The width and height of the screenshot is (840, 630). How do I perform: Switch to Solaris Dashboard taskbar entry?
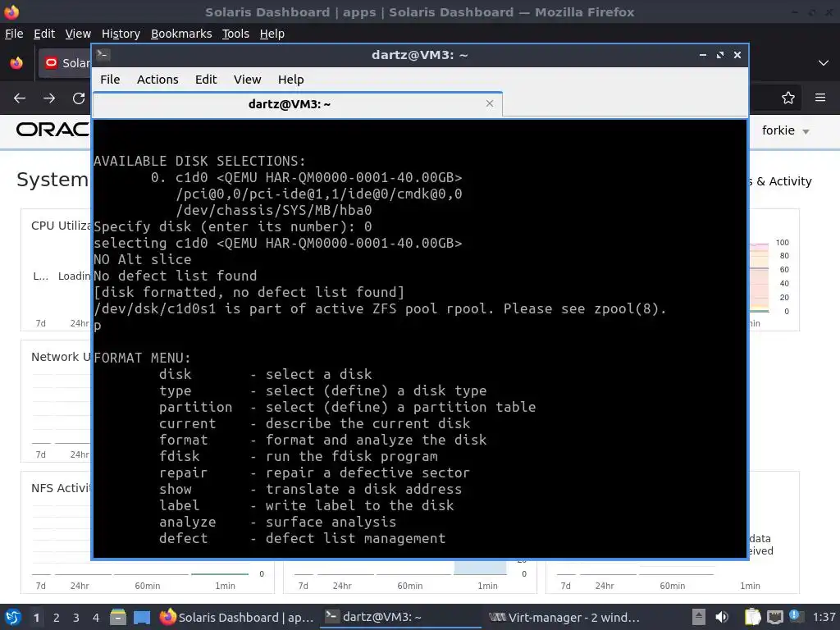click(237, 617)
